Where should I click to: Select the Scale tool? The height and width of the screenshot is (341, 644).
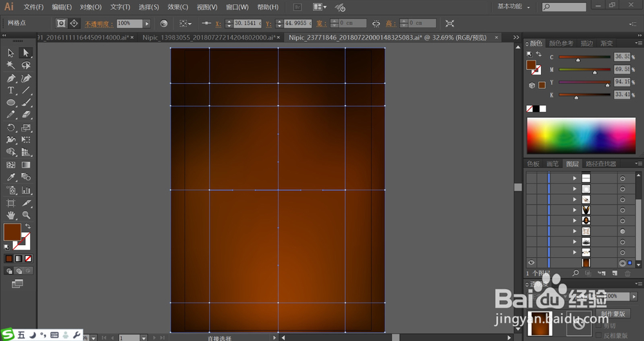coord(26,128)
